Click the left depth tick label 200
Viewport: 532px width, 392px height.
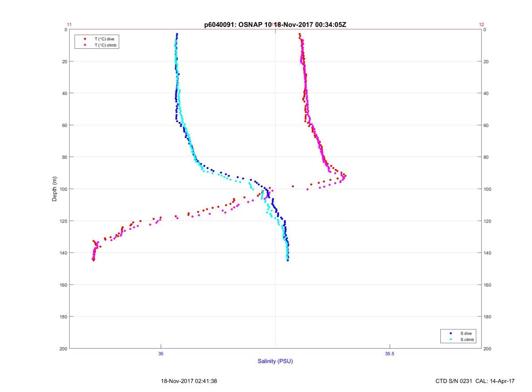click(x=63, y=349)
